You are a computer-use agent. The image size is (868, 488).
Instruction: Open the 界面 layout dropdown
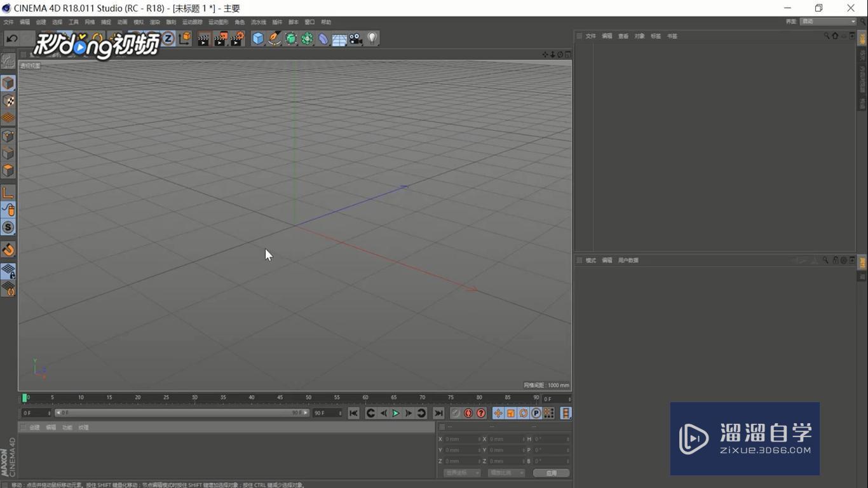[x=828, y=22]
